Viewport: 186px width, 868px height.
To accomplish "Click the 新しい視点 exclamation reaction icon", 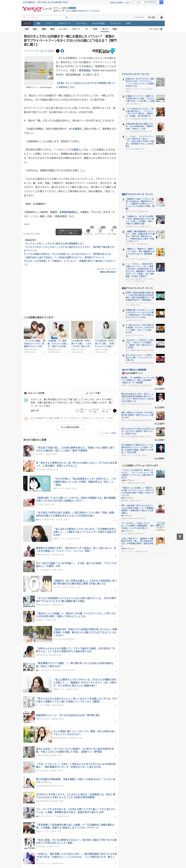I will [112, 231].
